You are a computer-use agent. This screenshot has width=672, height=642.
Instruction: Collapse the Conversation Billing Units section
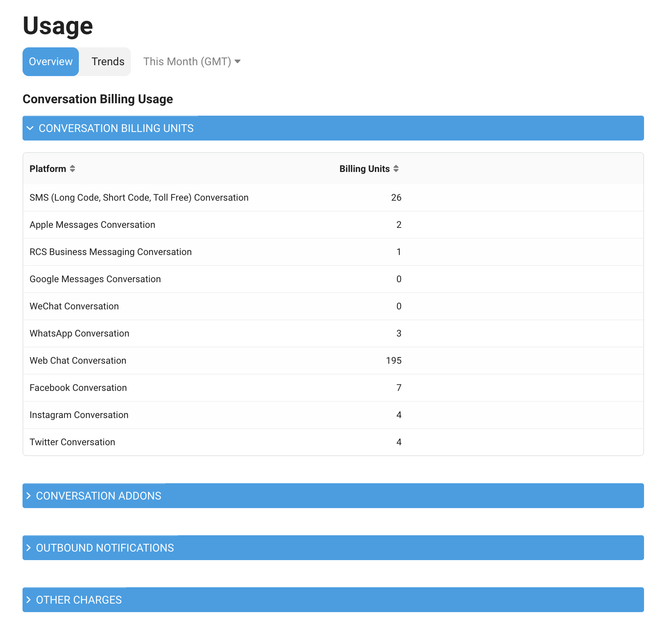coord(333,128)
